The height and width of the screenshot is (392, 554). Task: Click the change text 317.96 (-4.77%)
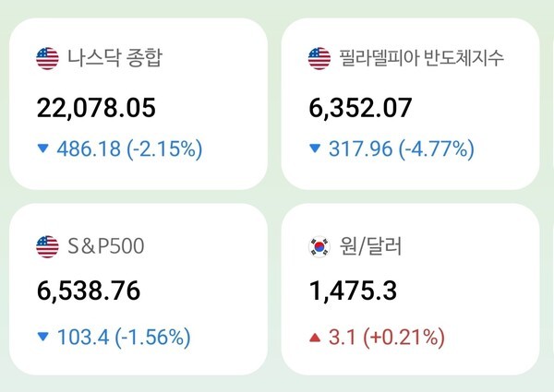pos(402,148)
